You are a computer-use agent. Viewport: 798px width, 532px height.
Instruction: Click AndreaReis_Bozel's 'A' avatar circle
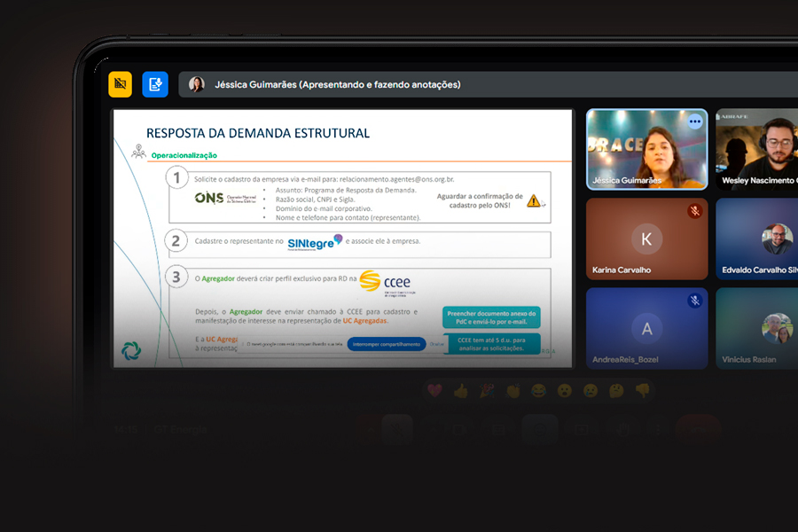point(647,328)
